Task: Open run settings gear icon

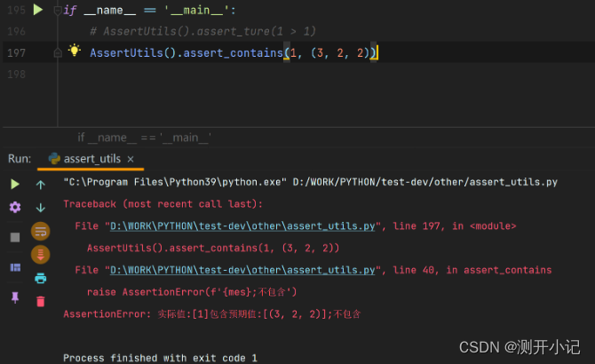Action: [15, 207]
